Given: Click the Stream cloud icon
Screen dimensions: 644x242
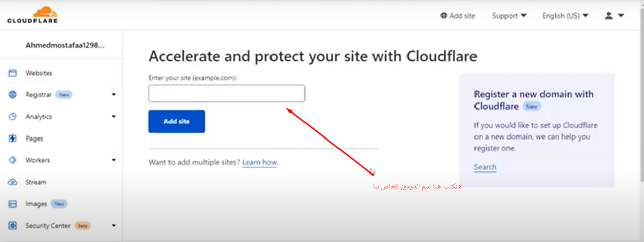Looking at the screenshot, I should pos(13,182).
